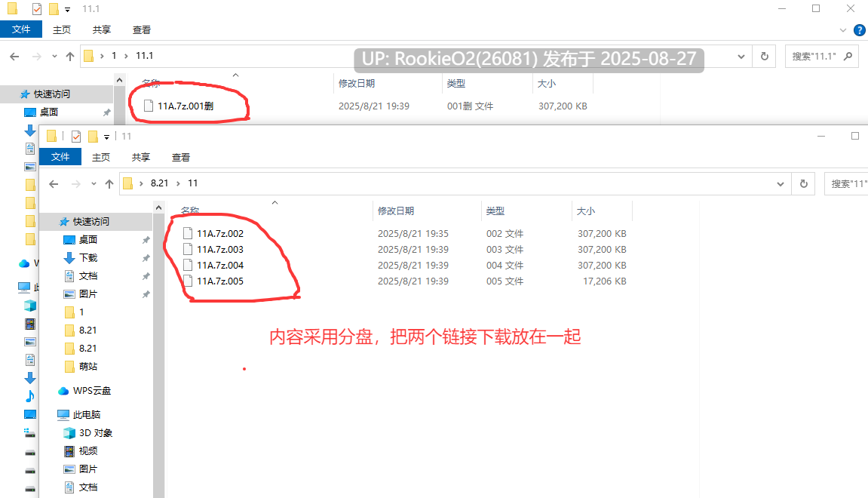The image size is (868, 498).
Task: Select 快速访问 in the 11 window sidebar
Action: click(90, 222)
